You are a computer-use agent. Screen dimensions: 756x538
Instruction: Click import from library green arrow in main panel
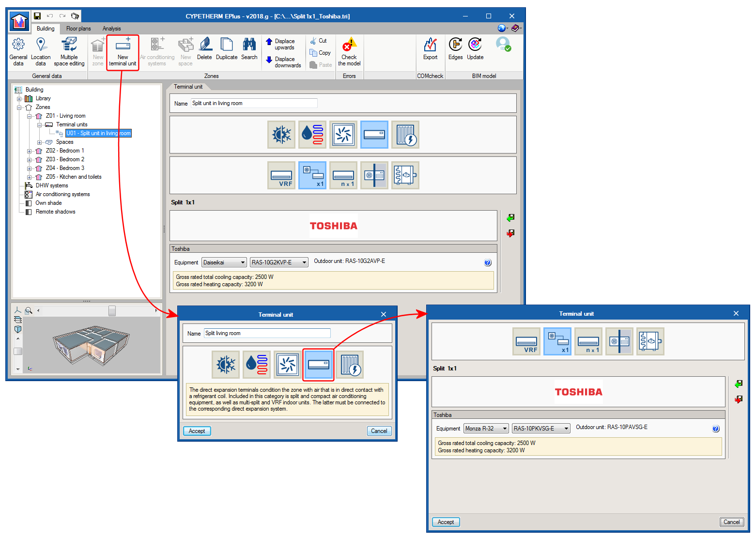(x=510, y=218)
